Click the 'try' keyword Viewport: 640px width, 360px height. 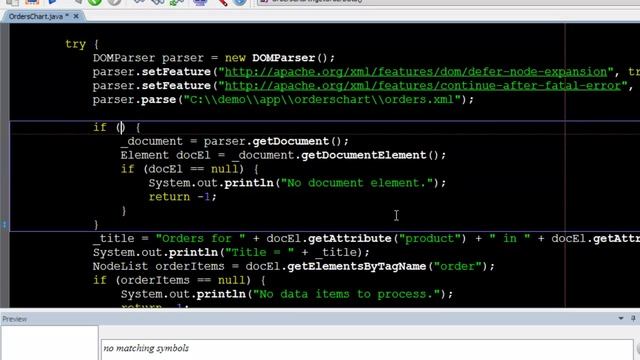[x=76, y=44]
